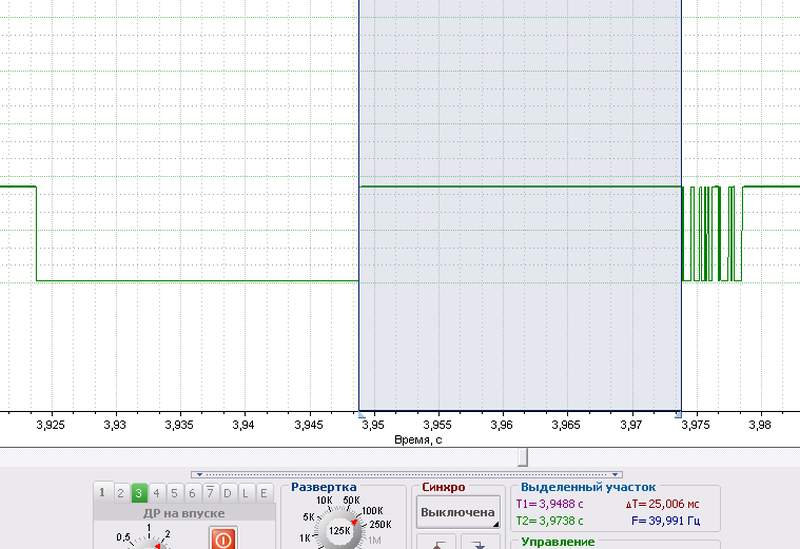Open channel tab 5
The height and width of the screenshot is (549, 800).
pos(174,492)
